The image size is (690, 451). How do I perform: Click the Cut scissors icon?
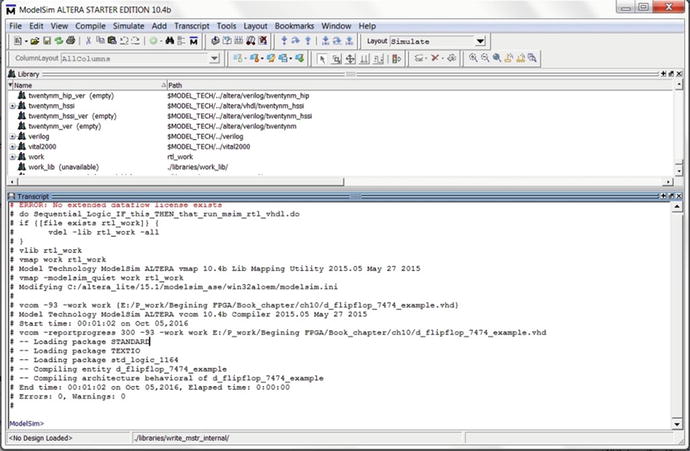(x=88, y=41)
